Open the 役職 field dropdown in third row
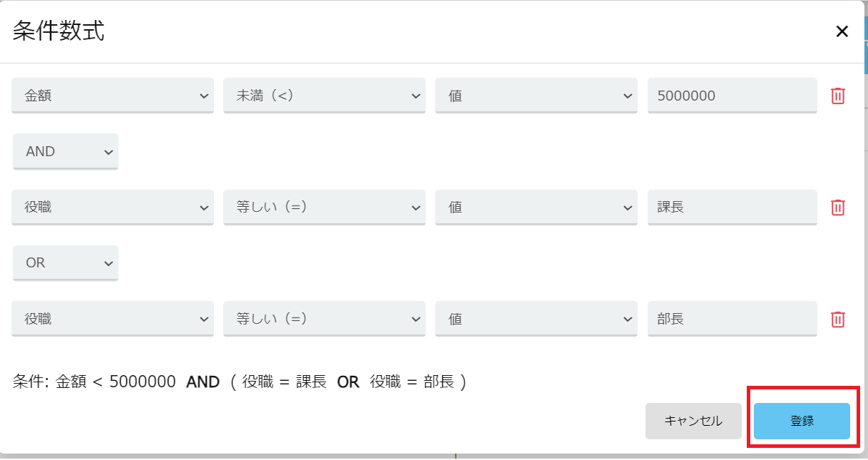Screen dimensions: 868x460 pyautogui.click(x=113, y=319)
